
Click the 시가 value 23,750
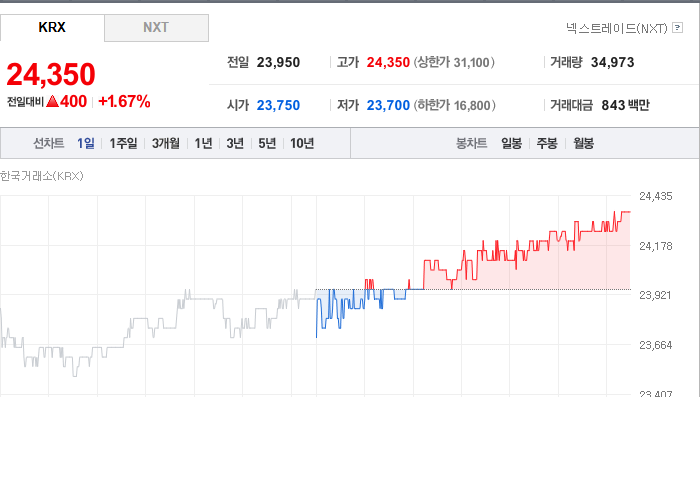(x=278, y=105)
